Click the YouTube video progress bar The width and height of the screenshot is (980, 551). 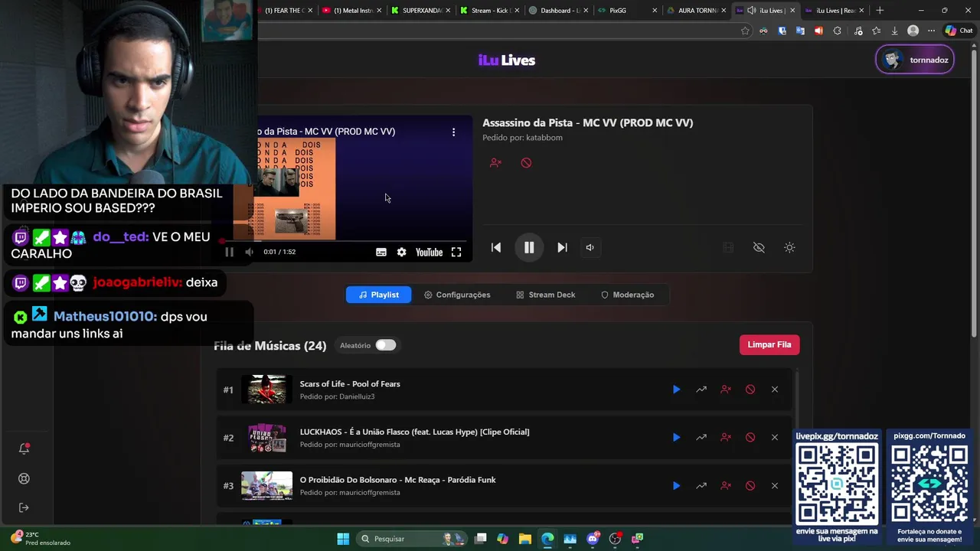point(346,240)
